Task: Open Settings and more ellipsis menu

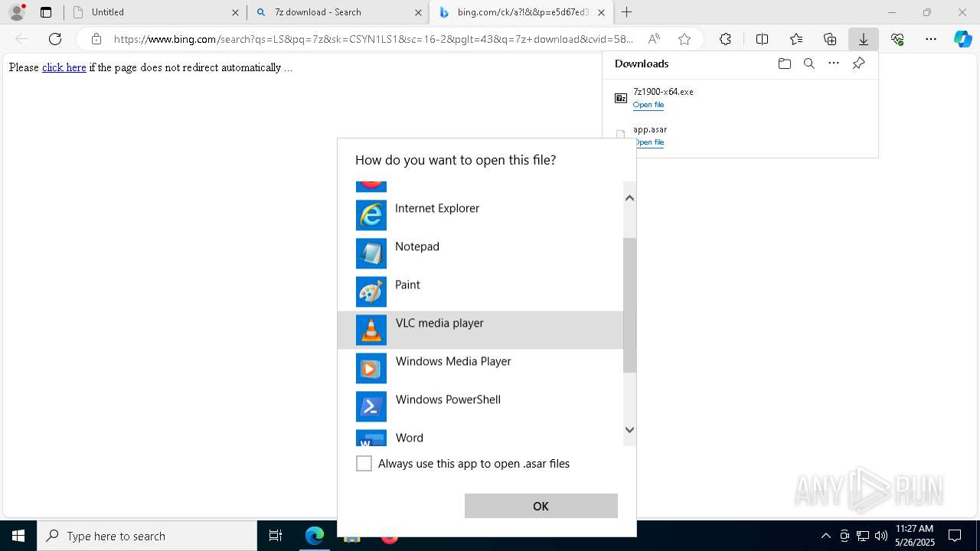Action: coord(931,39)
